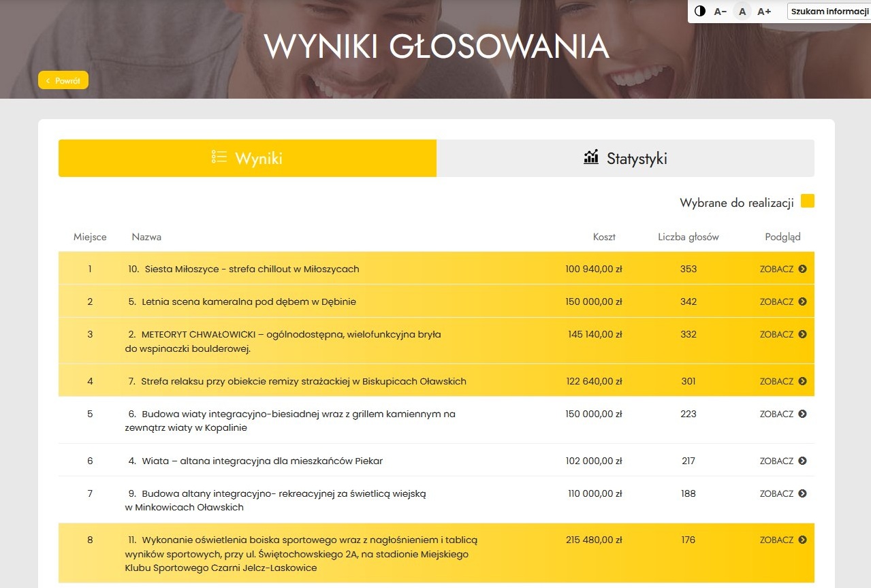This screenshot has height=588, width=871.
Task: Click the chart icon in Statystyki tab
Action: [591, 157]
